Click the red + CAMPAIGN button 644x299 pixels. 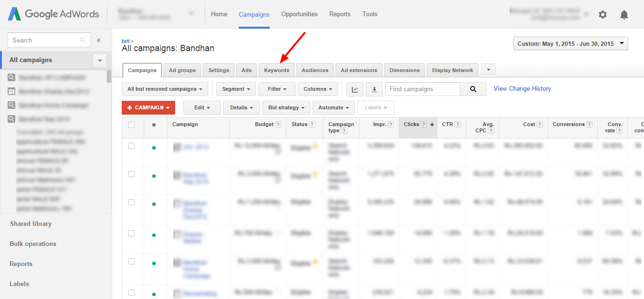[x=148, y=107]
